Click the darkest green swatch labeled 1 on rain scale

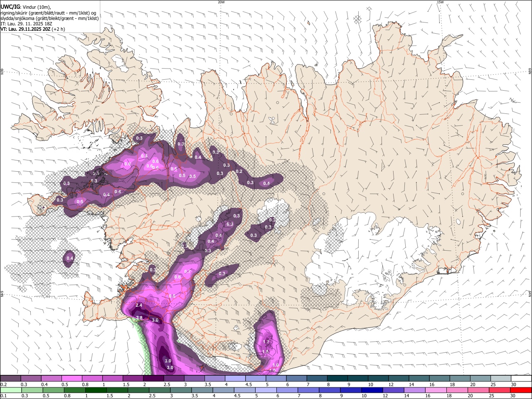click(x=96, y=390)
